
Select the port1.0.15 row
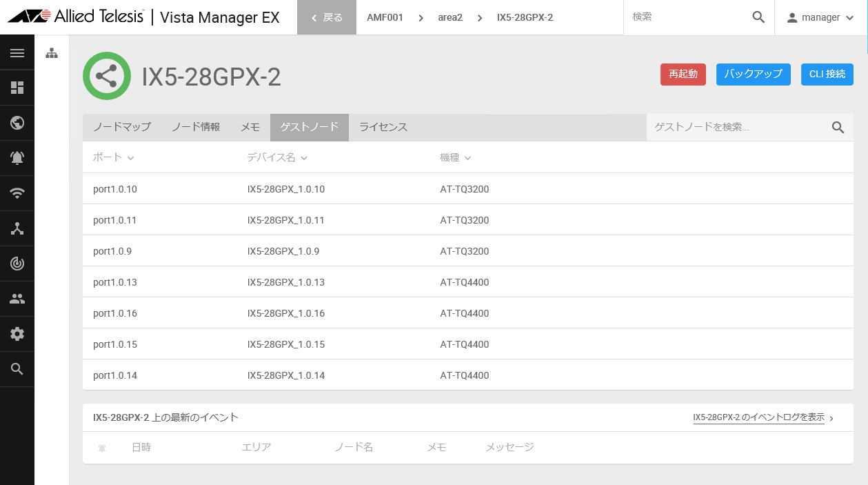[x=468, y=344]
